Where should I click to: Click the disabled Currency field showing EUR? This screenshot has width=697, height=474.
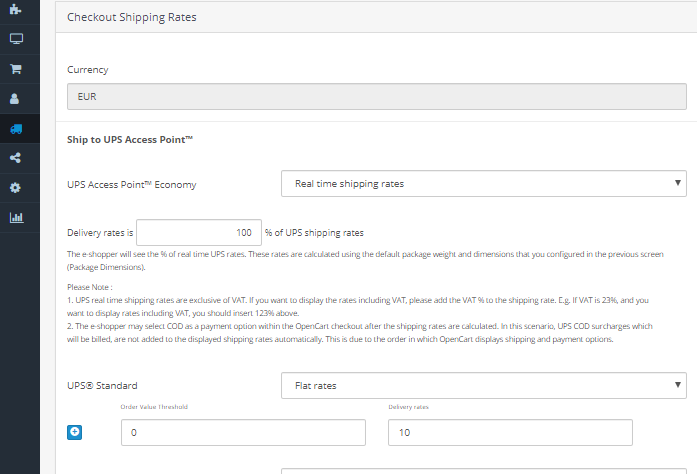377,96
